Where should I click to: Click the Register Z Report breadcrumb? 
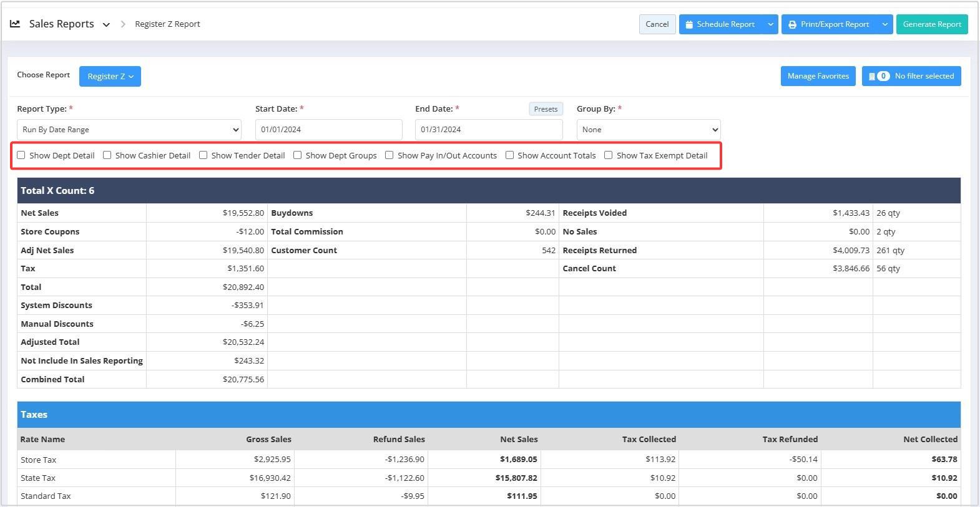point(167,24)
